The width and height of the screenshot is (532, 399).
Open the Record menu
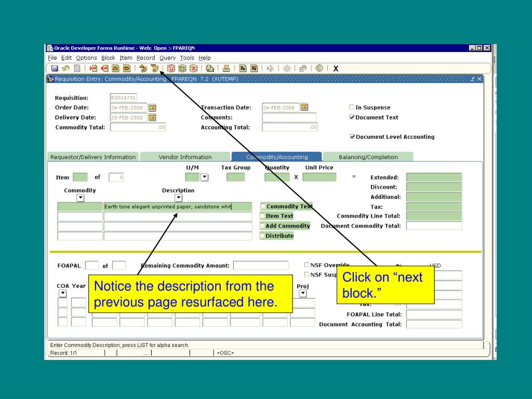tap(145, 58)
